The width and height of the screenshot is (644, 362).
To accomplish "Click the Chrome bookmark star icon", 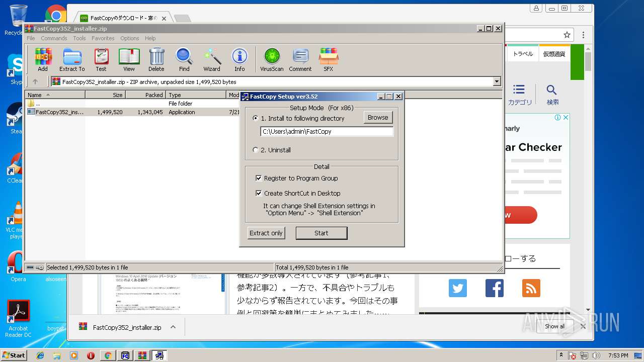I will click(x=567, y=35).
